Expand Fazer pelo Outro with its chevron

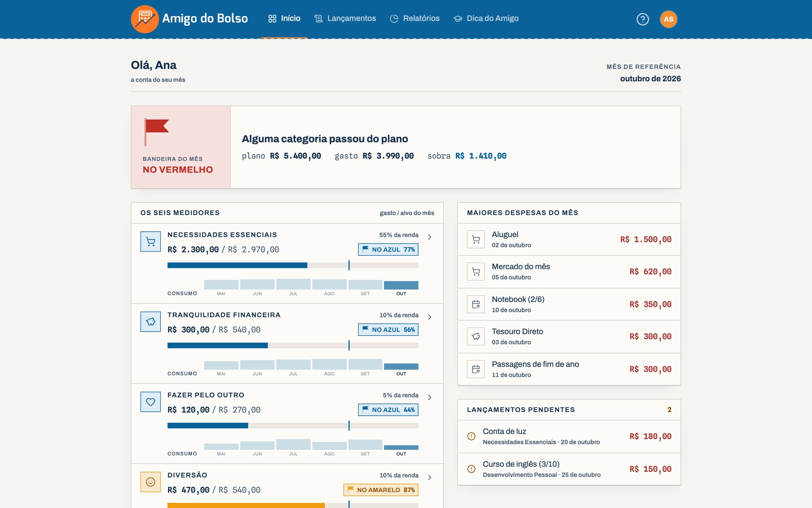pos(430,397)
